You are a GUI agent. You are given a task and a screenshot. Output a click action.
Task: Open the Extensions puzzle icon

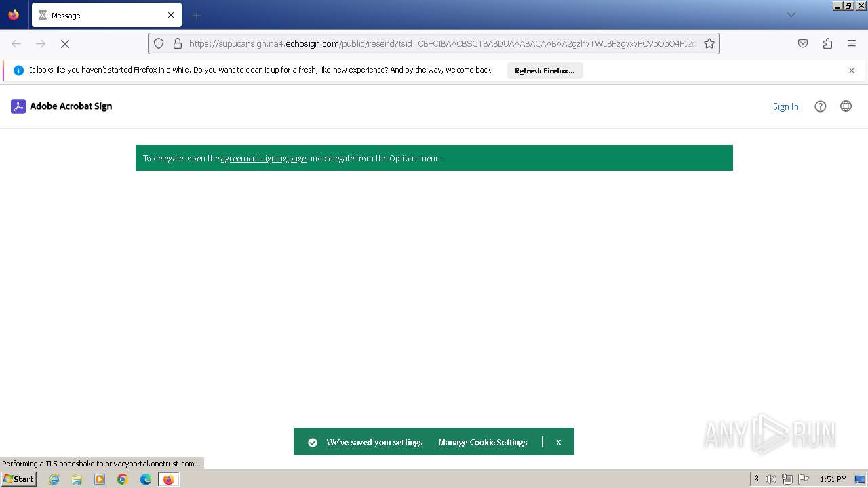[x=827, y=43]
